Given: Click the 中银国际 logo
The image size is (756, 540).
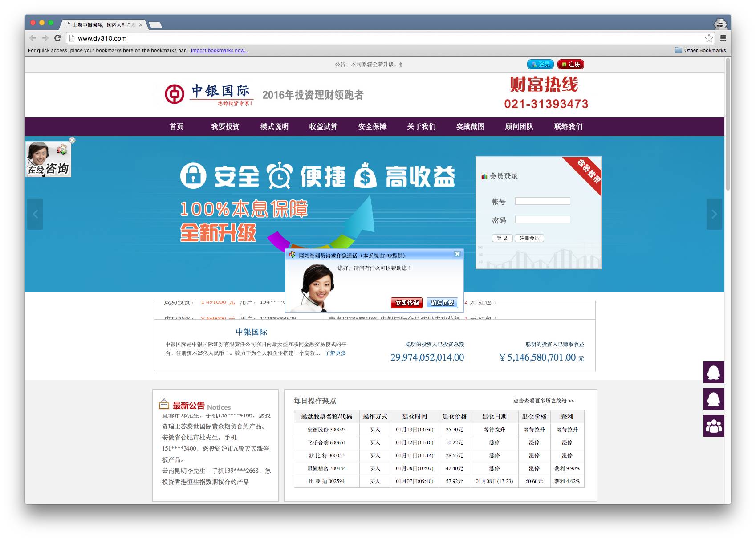Looking at the screenshot, I should point(209,94).
